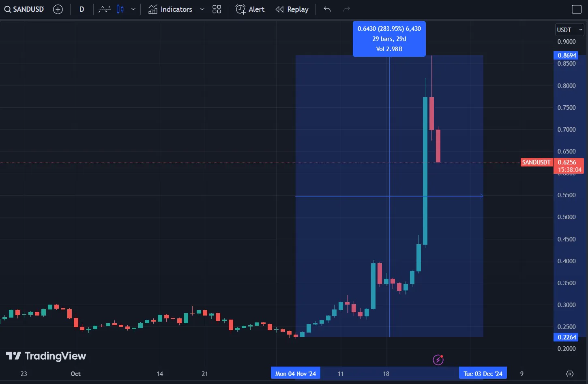Click the 0.5500 price axis value
Screen dimensions: 588x384
(567, 195)
